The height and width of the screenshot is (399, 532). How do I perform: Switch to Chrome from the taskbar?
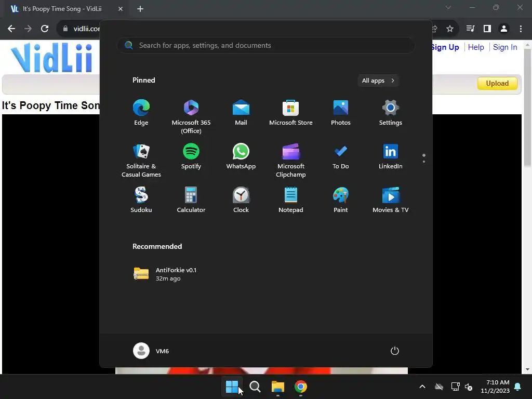click(x=301, y=387)
